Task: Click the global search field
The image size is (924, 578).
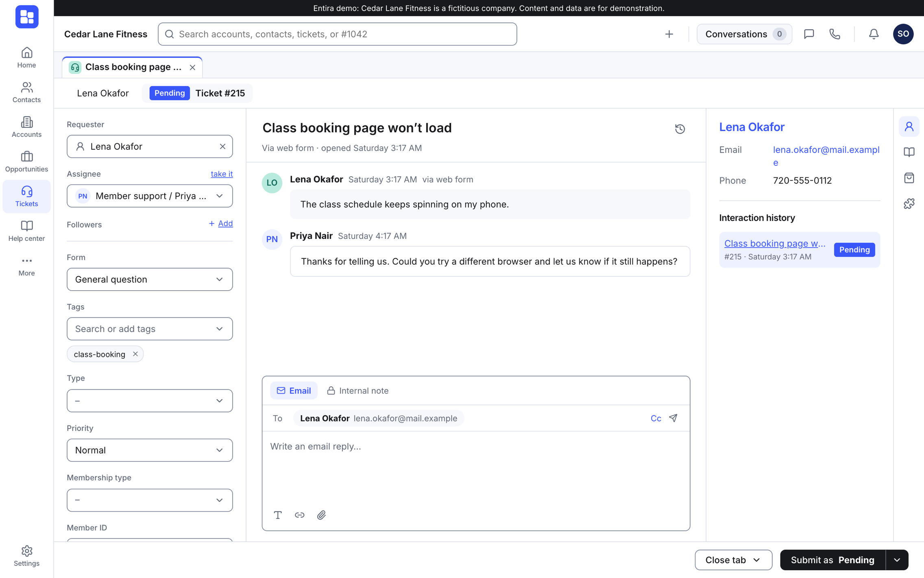Action: tap(337, 34)
